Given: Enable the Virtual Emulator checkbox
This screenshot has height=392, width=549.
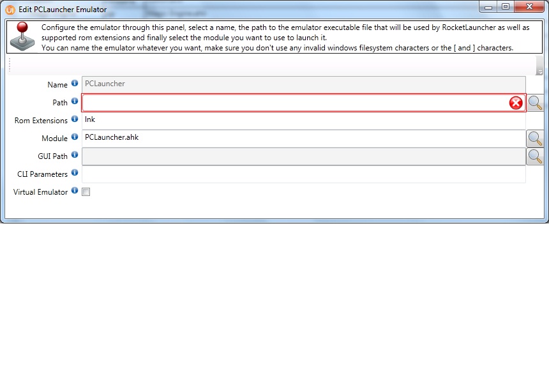Looking at the screenshot, I should [x=86, y=192].
